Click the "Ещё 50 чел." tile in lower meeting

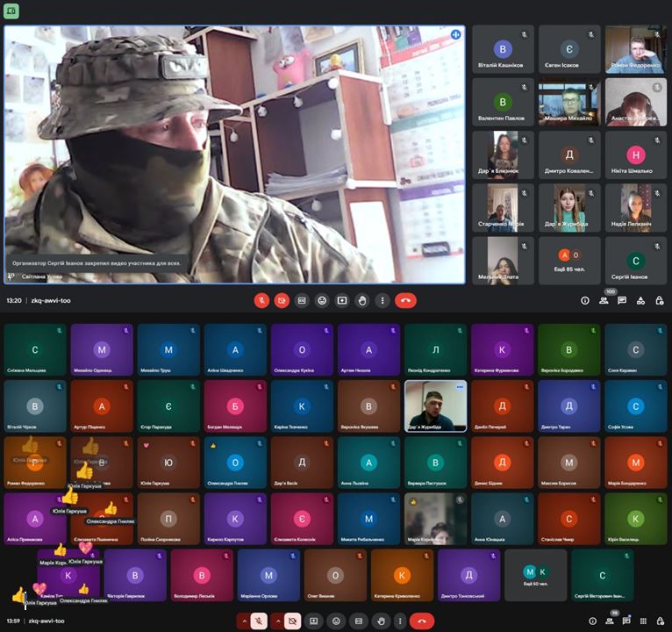coord(535,575)
